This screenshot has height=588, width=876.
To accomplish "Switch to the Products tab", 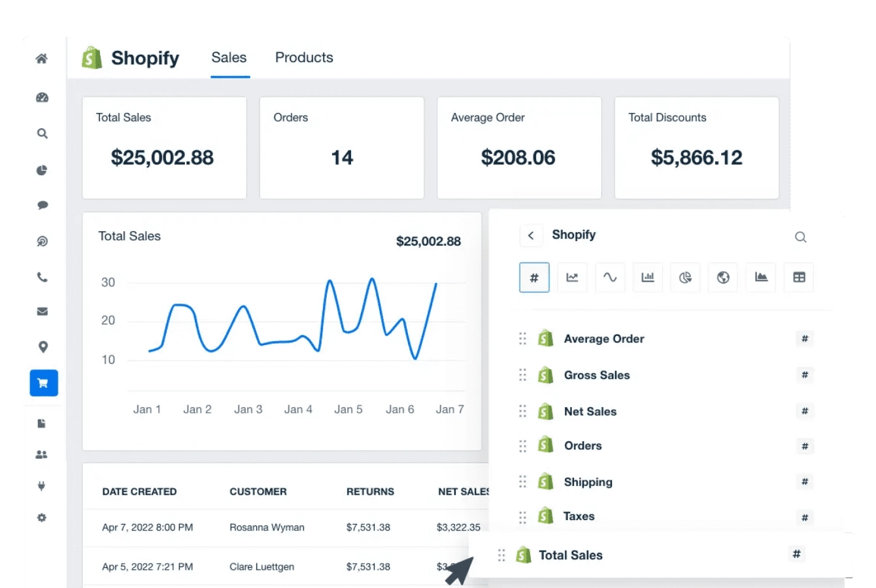I will point(304,57).
